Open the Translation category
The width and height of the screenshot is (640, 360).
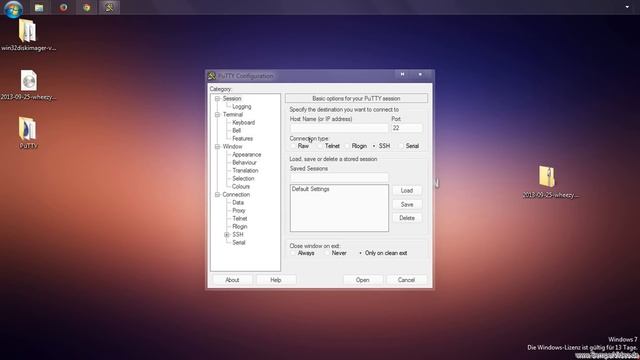click(x=245, y=171)
